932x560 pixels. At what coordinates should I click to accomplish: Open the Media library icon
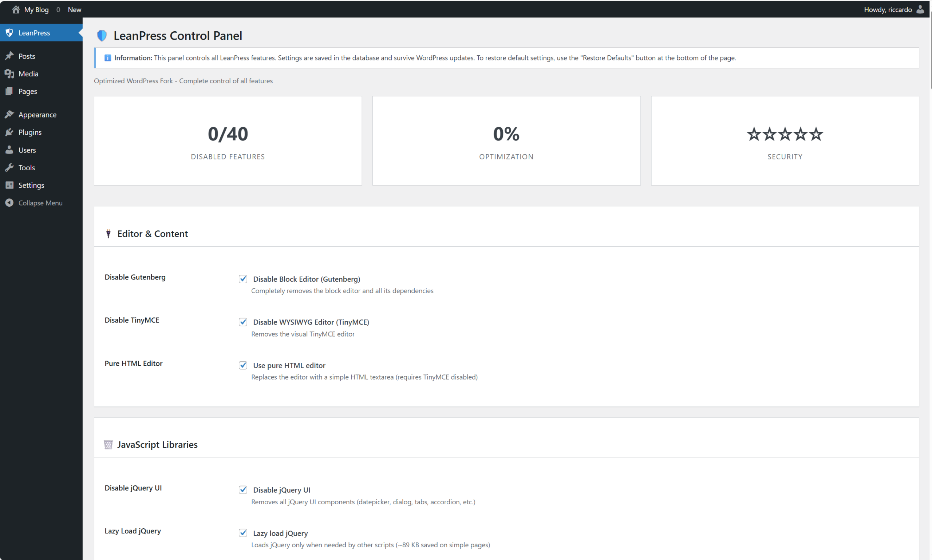point(9,74)
